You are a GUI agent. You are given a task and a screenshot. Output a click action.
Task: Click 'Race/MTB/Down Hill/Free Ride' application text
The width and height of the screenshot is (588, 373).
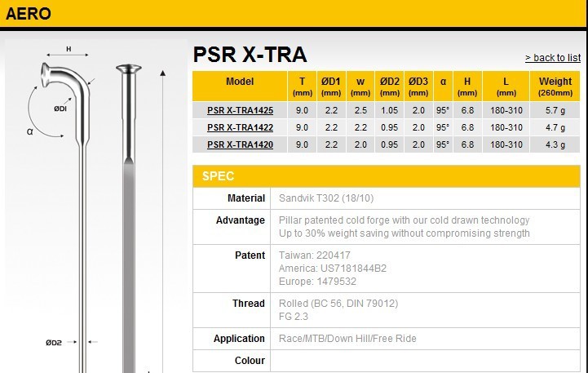click(x=347, y=339)
